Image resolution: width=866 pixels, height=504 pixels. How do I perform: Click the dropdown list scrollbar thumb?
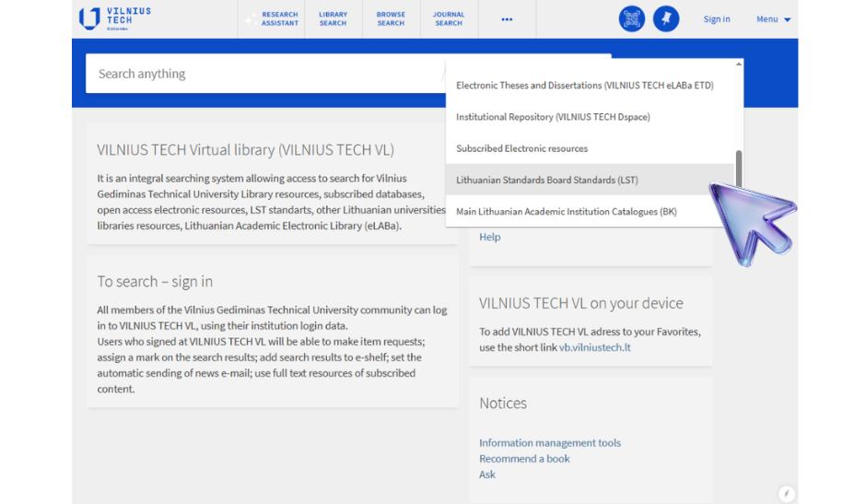[x=738, y=169]
